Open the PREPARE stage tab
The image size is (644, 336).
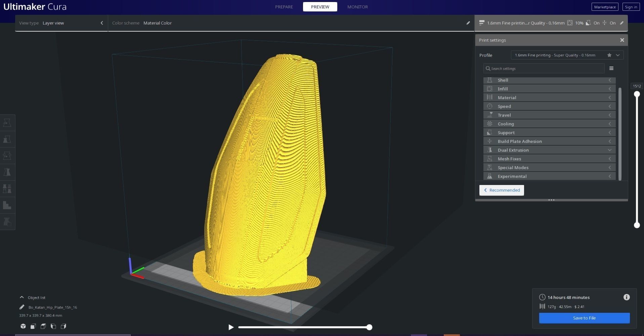[284, 7]
